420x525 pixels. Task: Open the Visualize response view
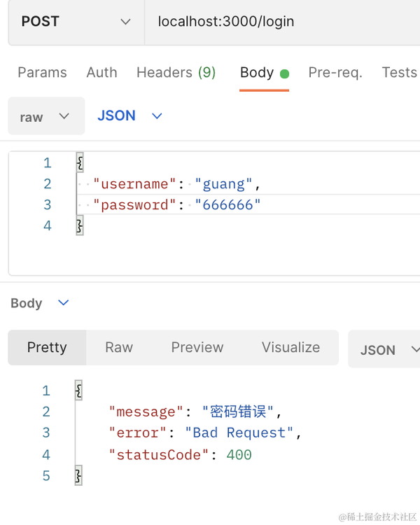click(x=290, y=348)
